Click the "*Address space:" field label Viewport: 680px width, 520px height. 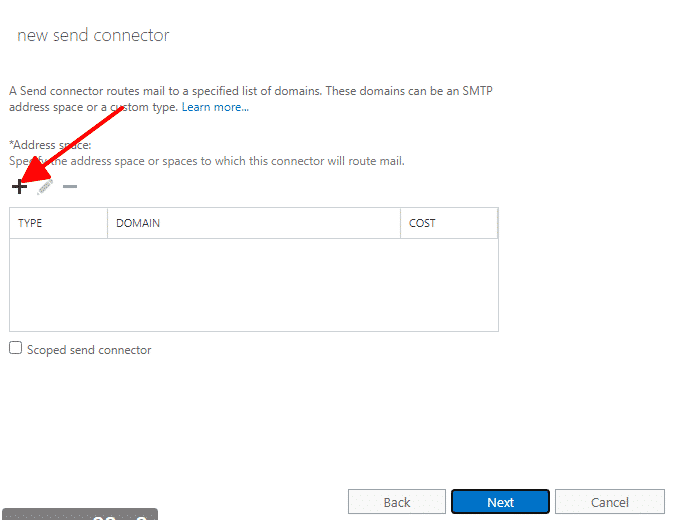(x=50, y=145)
